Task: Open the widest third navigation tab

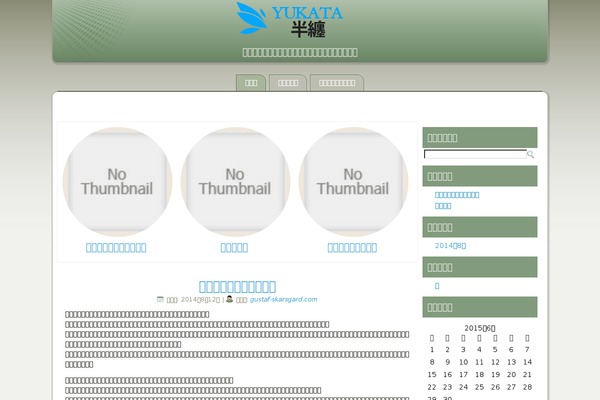Action: click(x=337, y=83)
